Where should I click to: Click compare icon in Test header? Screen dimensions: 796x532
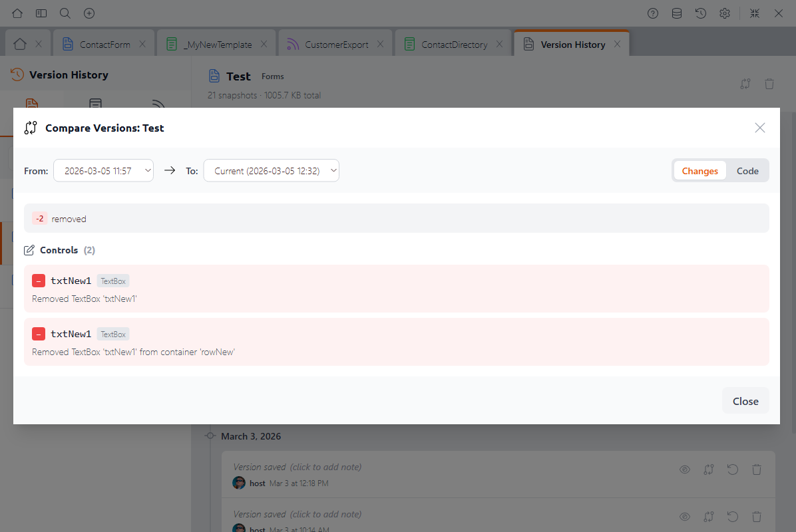pyautogui.click(x=745, y=84)
